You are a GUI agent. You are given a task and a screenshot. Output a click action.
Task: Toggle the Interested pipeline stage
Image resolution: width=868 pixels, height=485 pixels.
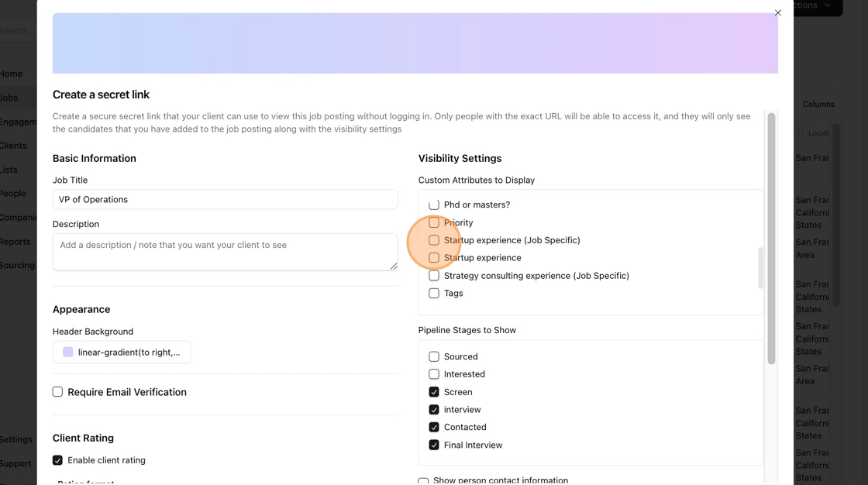point(434,374)
